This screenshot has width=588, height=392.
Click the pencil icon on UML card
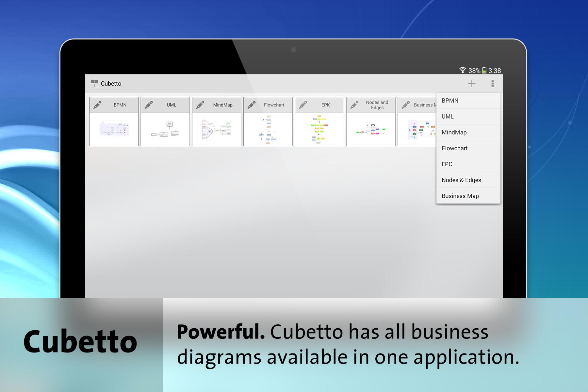pyautogui.click(x=149, y=105)
